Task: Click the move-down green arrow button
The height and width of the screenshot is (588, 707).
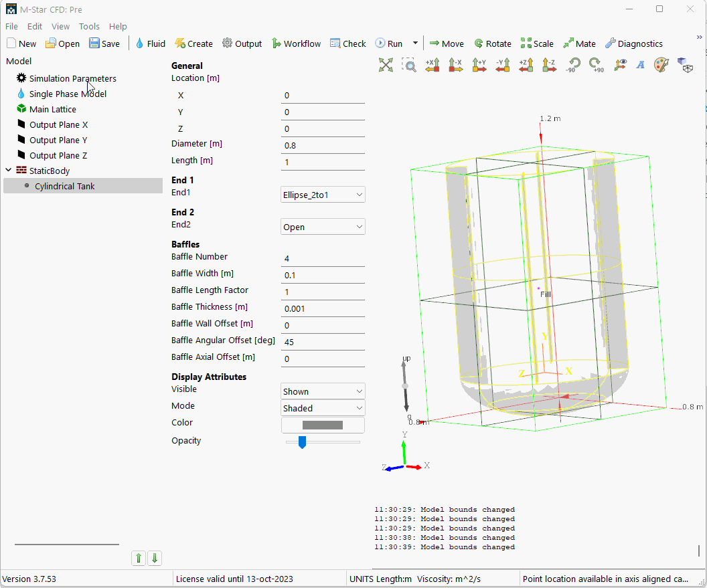Action: 155,559
